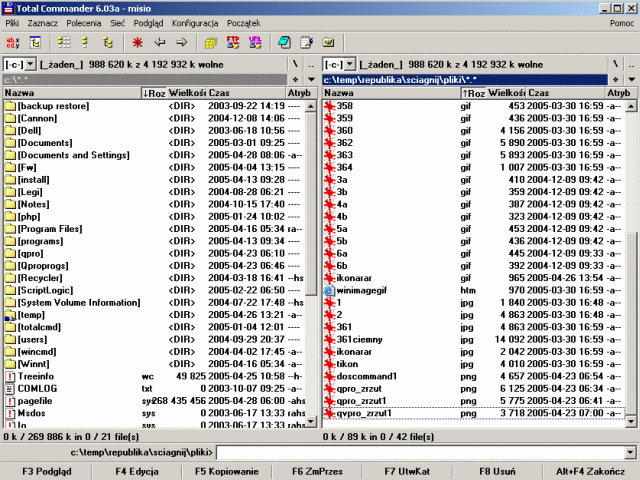Select the [totalcmd] folder
640x480 pixels.
tap(154, 327)
